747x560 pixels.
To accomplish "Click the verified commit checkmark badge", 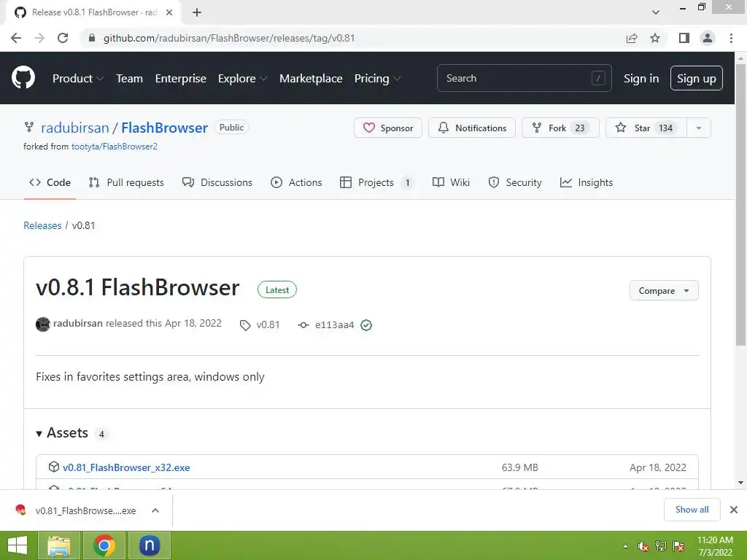I will [366, 324].
